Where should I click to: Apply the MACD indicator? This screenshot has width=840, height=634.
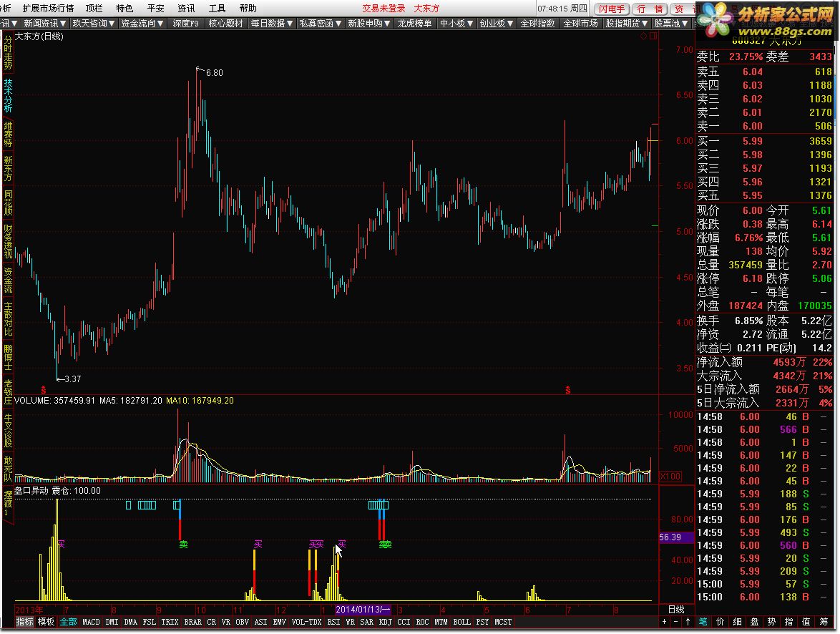tap(91, 622)
